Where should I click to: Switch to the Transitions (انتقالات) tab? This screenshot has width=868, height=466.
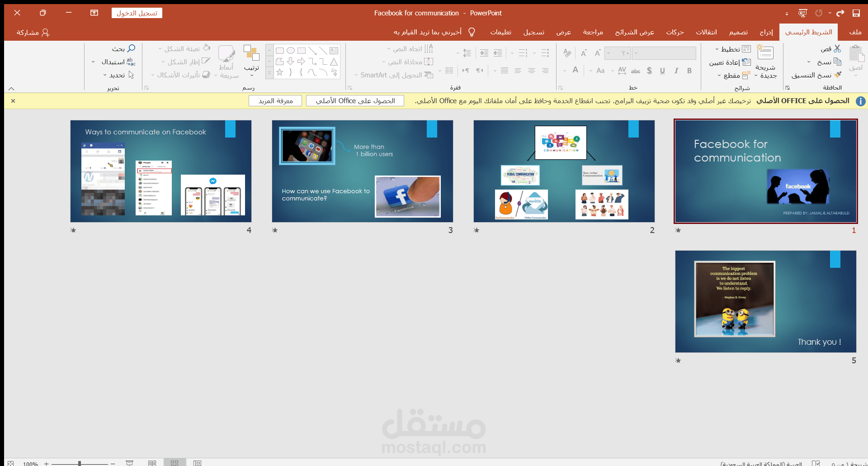tap(706, 32)
